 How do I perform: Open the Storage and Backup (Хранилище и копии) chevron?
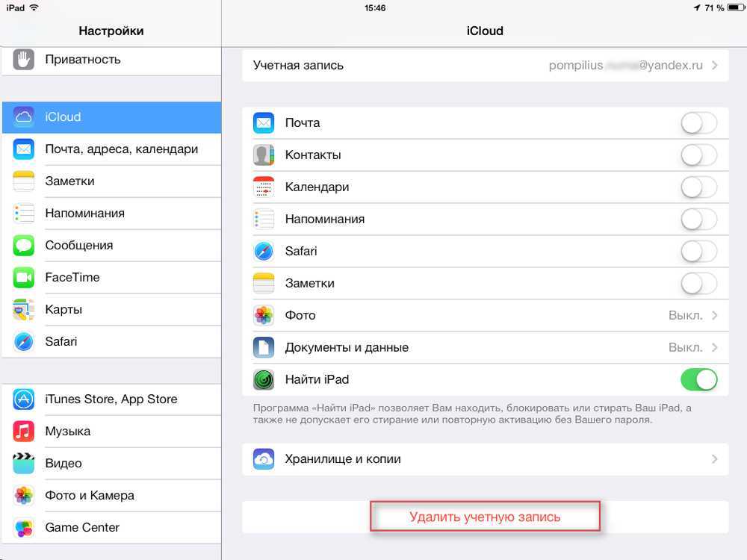(715, 459)
